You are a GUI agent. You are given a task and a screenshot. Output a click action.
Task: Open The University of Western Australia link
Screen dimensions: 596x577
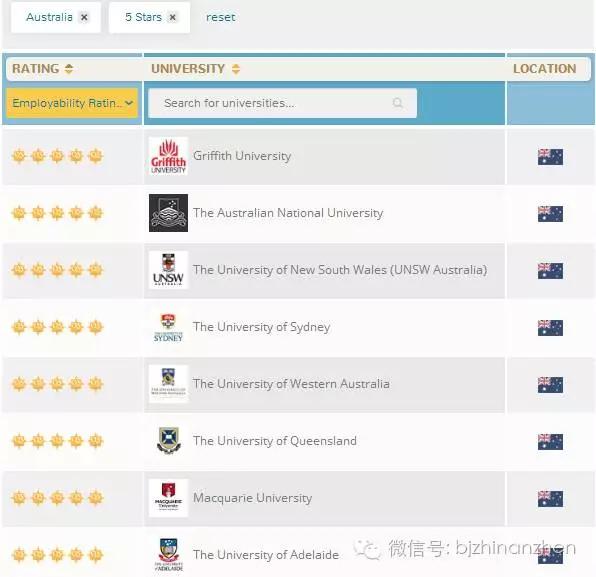(x=291, y=384)
